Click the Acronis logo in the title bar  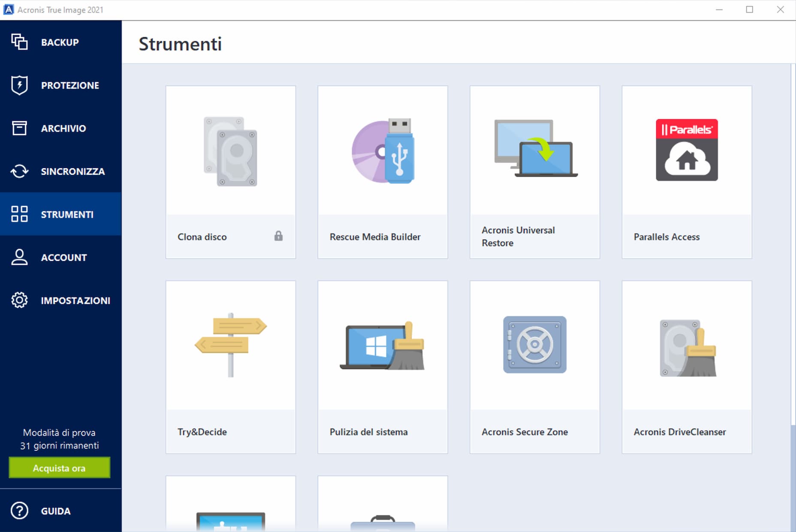click(8, 9)
